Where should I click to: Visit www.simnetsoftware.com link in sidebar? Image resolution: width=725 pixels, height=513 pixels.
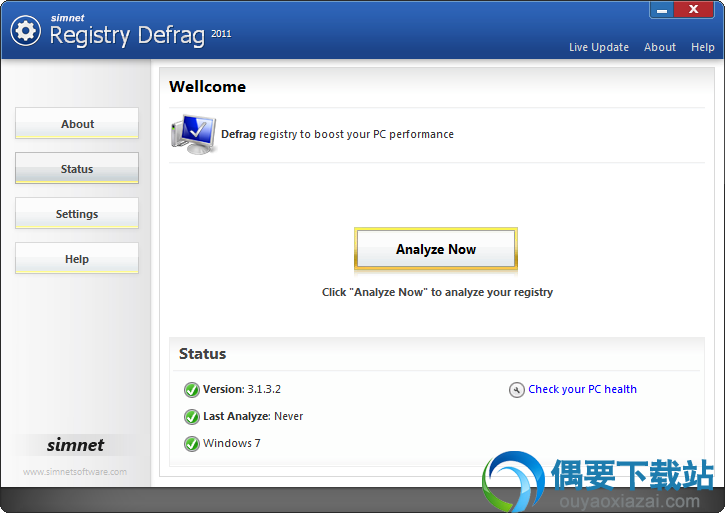pos(75,472)
